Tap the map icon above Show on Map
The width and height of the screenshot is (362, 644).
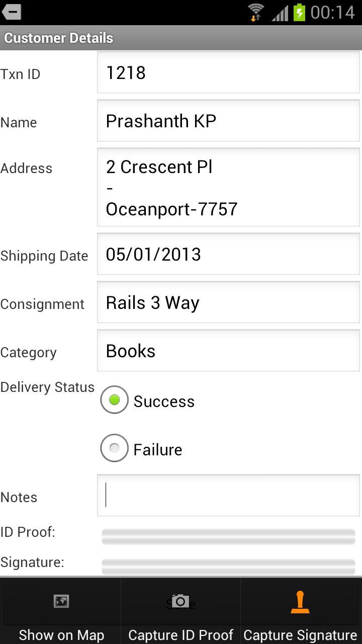pos(61,601)
